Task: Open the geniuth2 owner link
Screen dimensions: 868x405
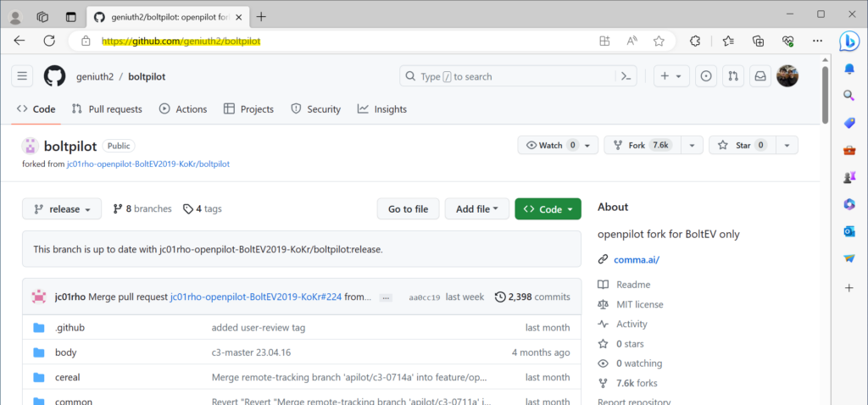Action: (x=95, y=77)
